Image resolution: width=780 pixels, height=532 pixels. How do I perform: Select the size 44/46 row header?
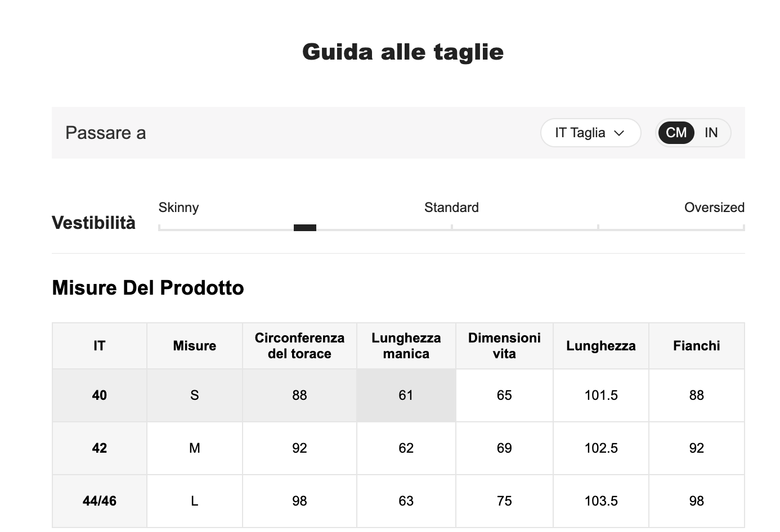pos(100,501)
